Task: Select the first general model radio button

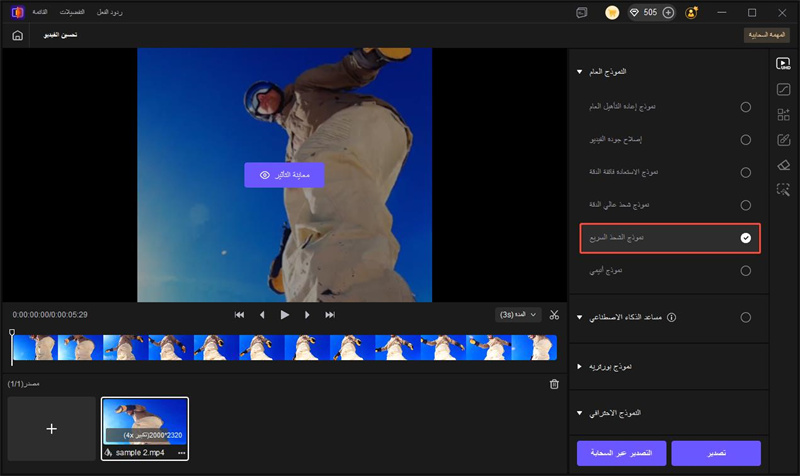Action: click(745, 106)
